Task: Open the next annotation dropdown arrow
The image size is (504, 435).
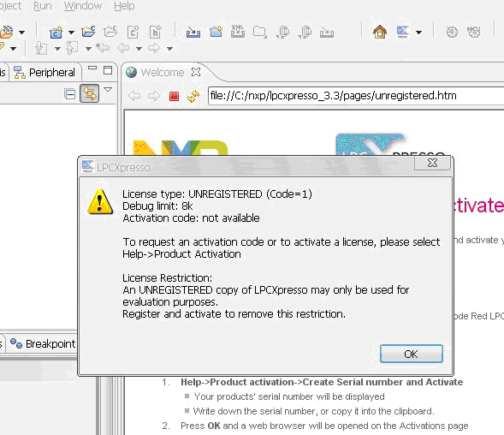Action: tap(57, 49)
